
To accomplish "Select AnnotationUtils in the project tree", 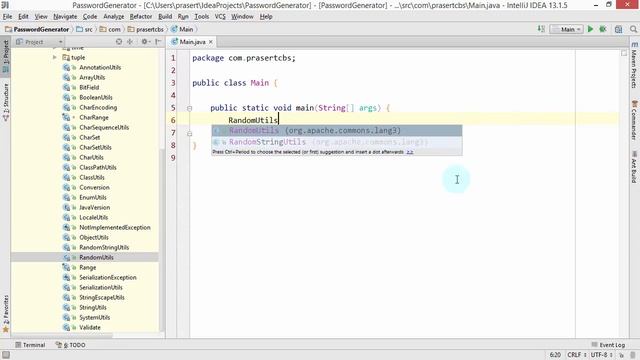I will (x=100, y=67).
